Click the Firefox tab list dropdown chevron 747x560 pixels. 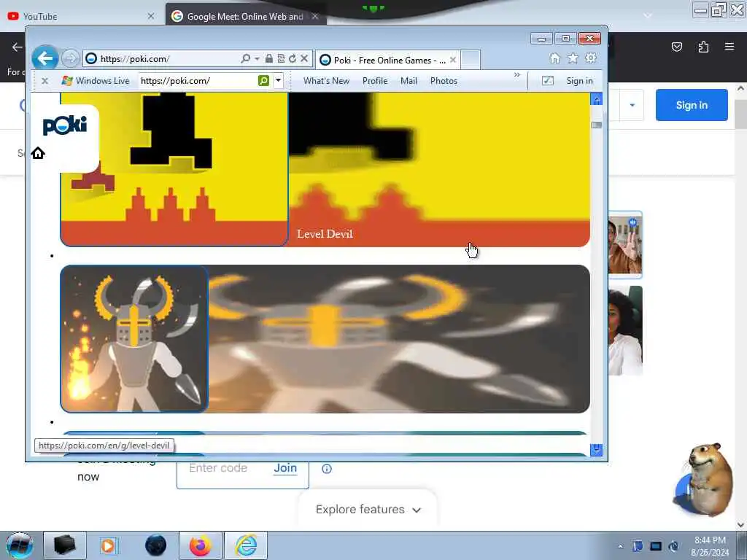click(648, 16)
